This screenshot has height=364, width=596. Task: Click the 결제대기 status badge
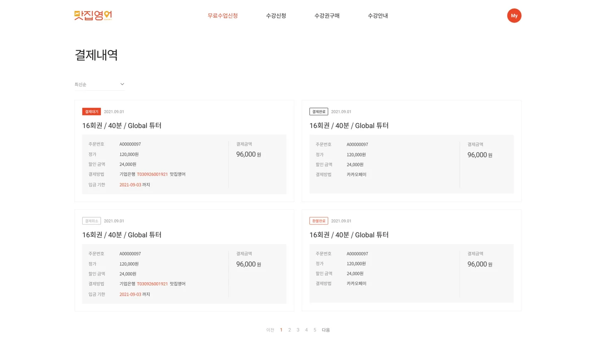click(x=91, y=112)
